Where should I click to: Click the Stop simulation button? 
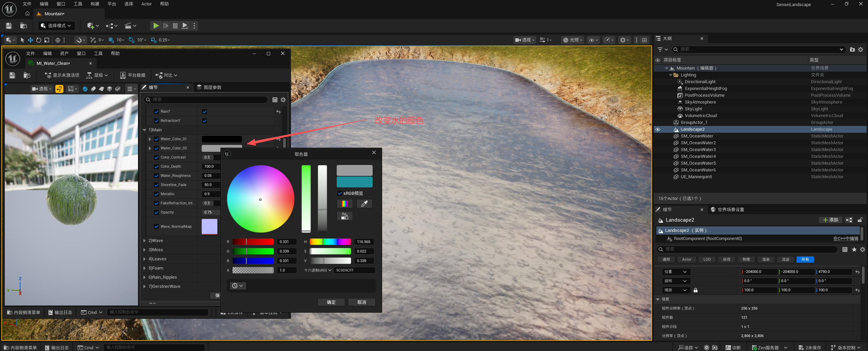coord(175,26)
